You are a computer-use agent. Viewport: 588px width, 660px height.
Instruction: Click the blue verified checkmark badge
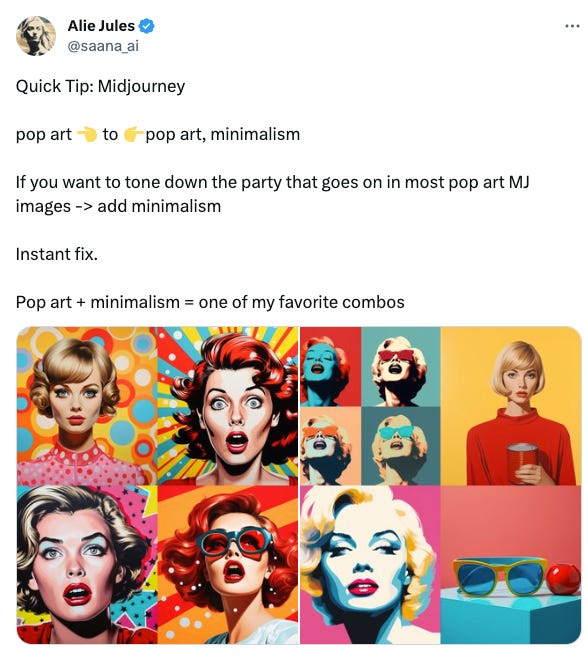[x=146, y=26]
